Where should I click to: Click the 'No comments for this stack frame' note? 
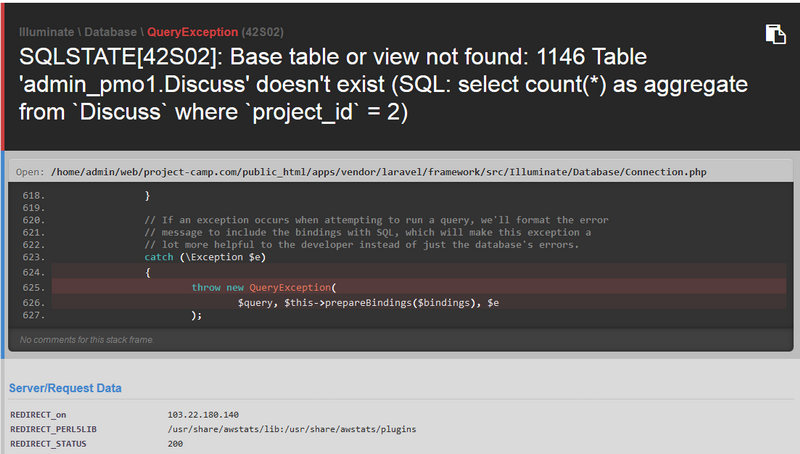[87, 340]
